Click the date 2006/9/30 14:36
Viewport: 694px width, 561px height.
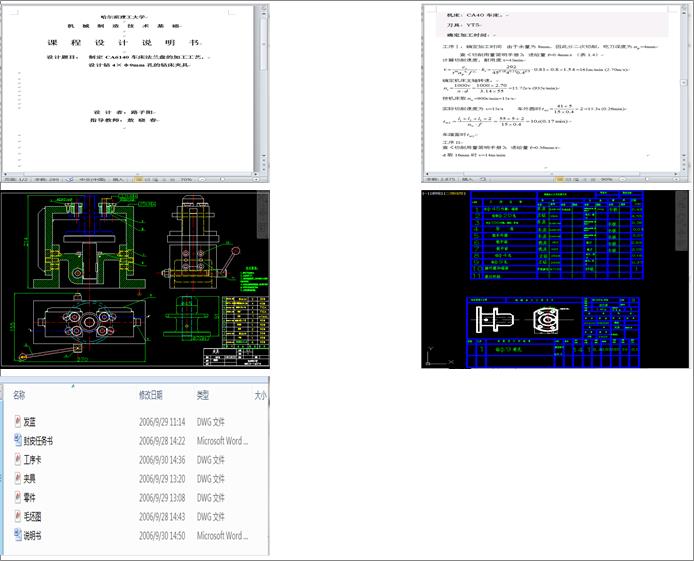click(162, 460)
